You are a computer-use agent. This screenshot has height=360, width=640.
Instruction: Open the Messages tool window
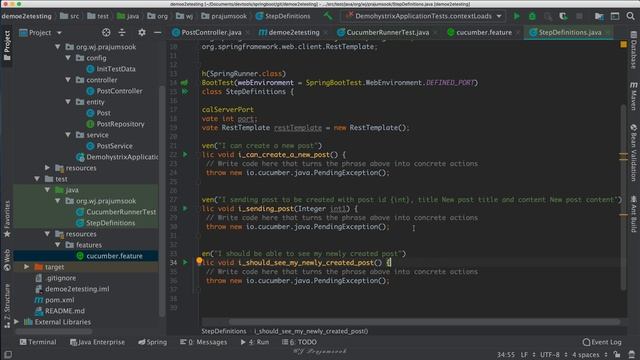pos(203,342)
